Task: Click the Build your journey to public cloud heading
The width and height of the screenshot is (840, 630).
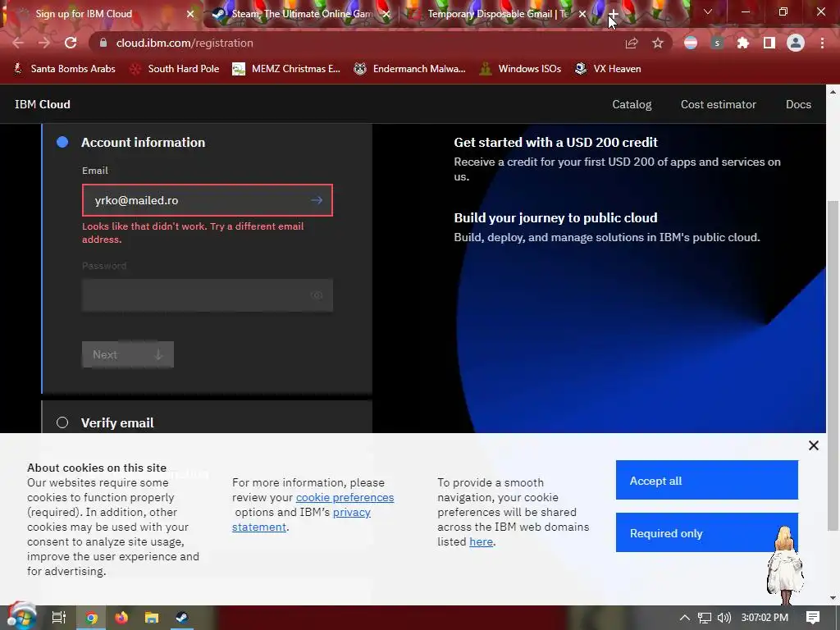Action: [x=555, y=218]
